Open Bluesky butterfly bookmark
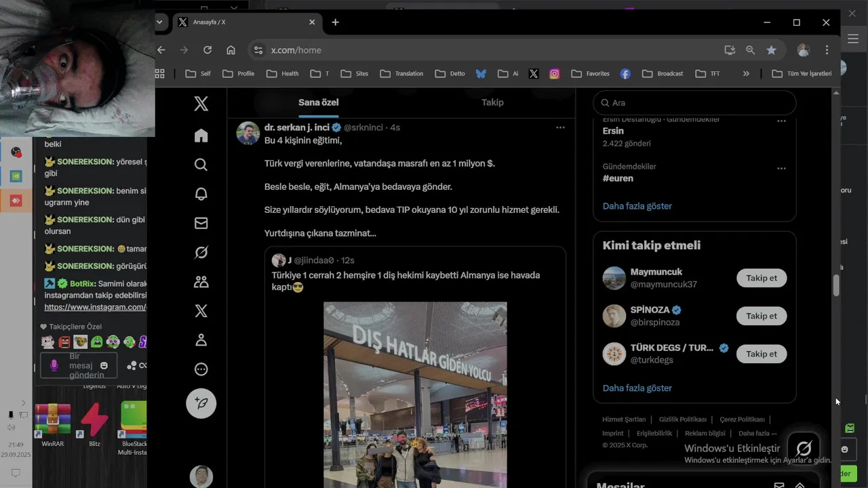868x488 pixels. (481, 73)
